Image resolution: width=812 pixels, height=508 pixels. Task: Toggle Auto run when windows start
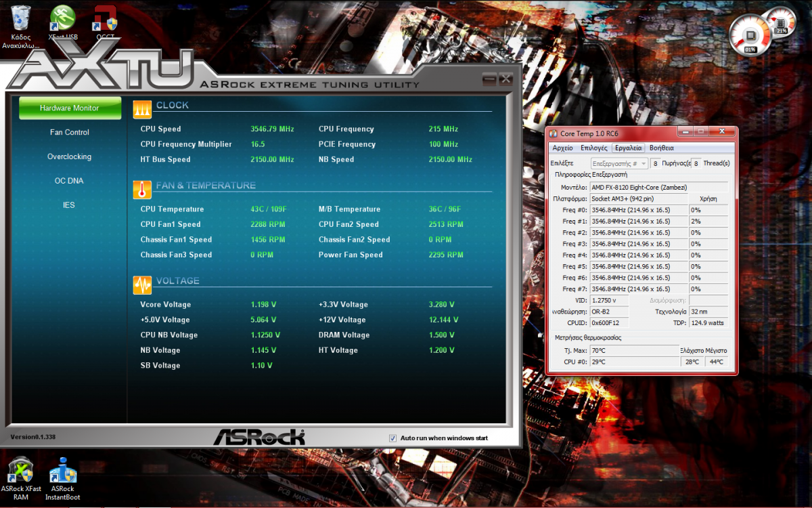coord(392,438)
